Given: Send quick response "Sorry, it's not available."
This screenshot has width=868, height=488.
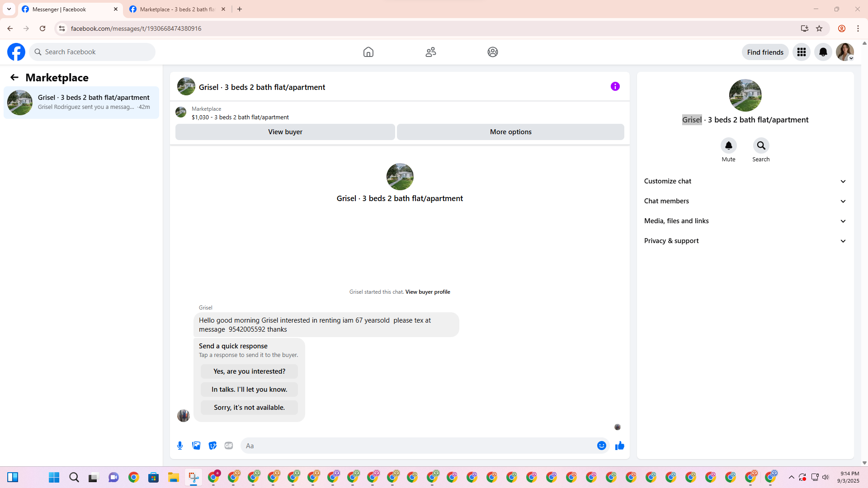Looking at the screenshot, I should point(250,408).
